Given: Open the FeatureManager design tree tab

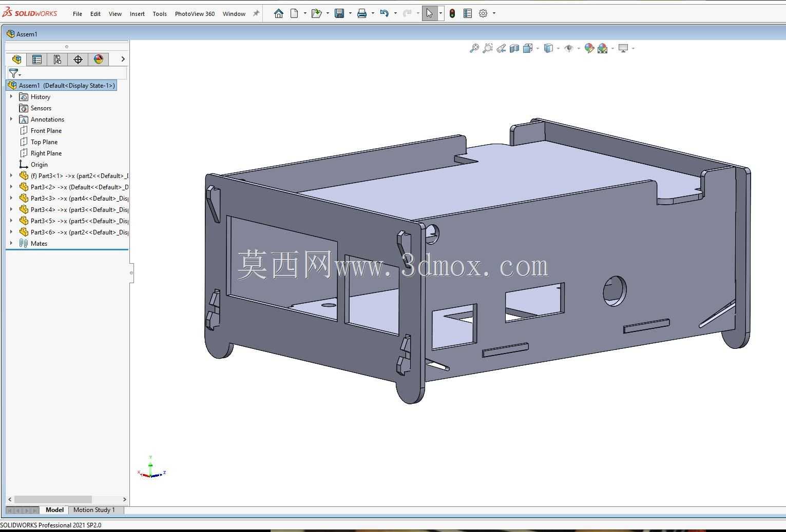Looking at the screenshot, I should pos(16,59).
